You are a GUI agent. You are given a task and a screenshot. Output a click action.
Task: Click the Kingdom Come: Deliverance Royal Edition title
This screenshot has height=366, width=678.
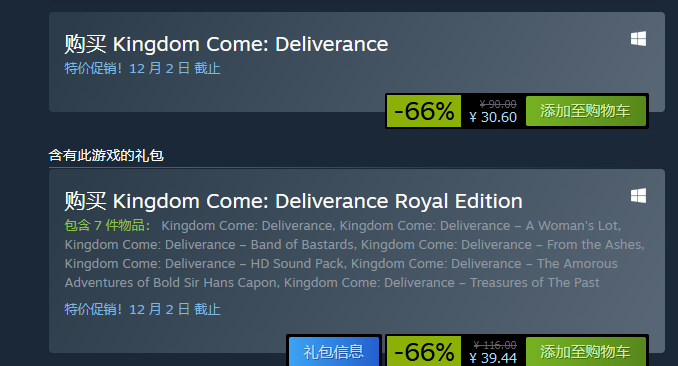[294, 201]
